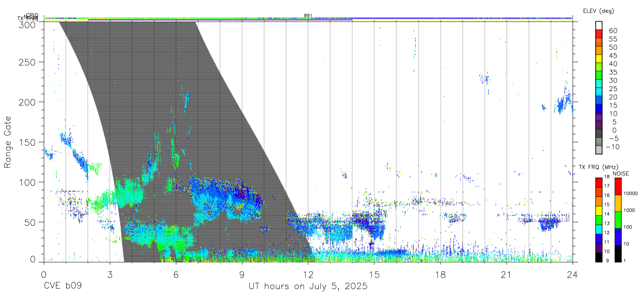This screenshot has width=644, height=297.
Task: Click the green segment of the NOISE bar
Action: click(x=617, y=220)
